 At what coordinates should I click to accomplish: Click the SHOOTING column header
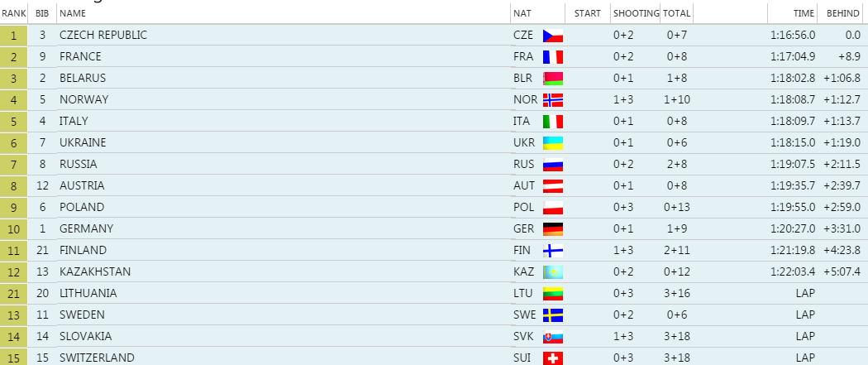[x=636, y=13]
